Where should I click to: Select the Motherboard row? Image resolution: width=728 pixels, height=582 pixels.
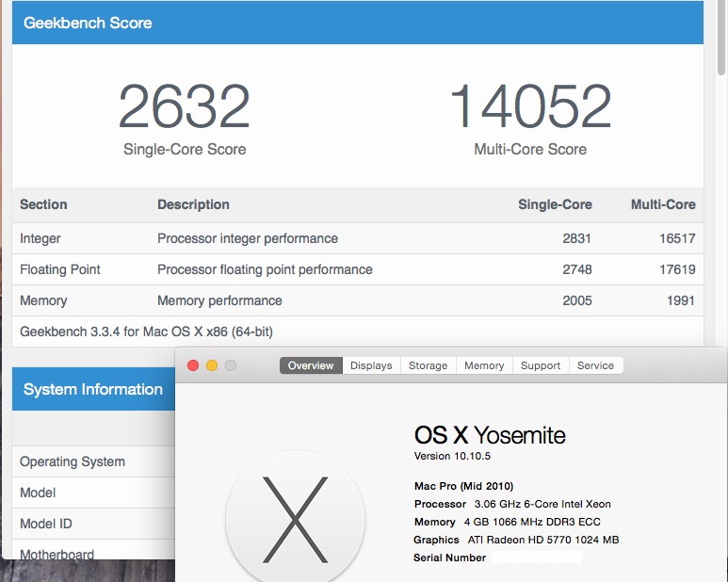click(x=93, y=550)
